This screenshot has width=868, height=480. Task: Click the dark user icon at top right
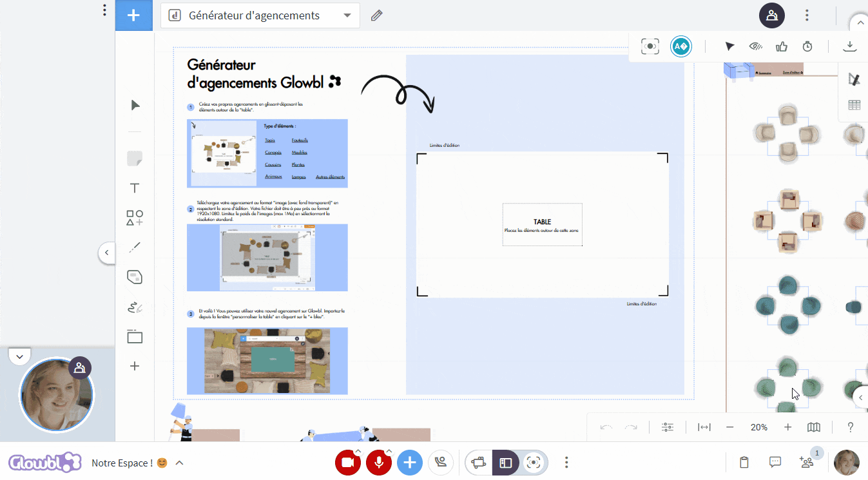tap(772, 15)
